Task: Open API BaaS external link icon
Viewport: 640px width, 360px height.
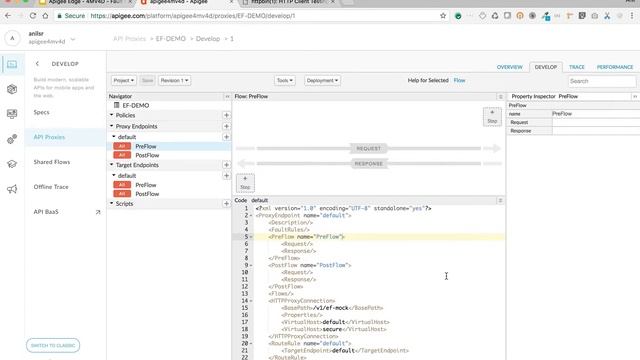Action: [98, 212]
